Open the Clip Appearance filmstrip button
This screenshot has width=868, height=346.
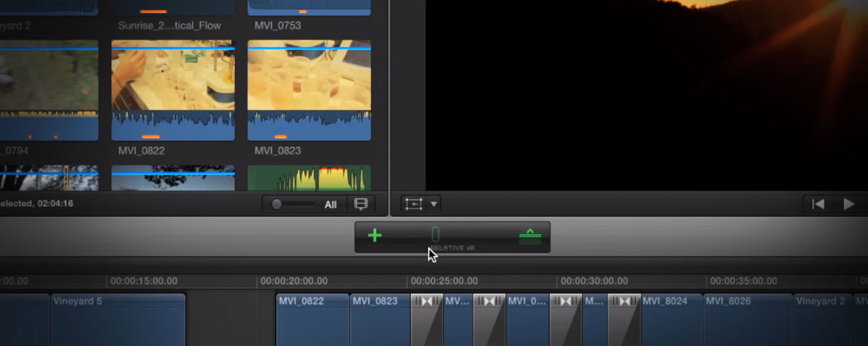(360, 204)
